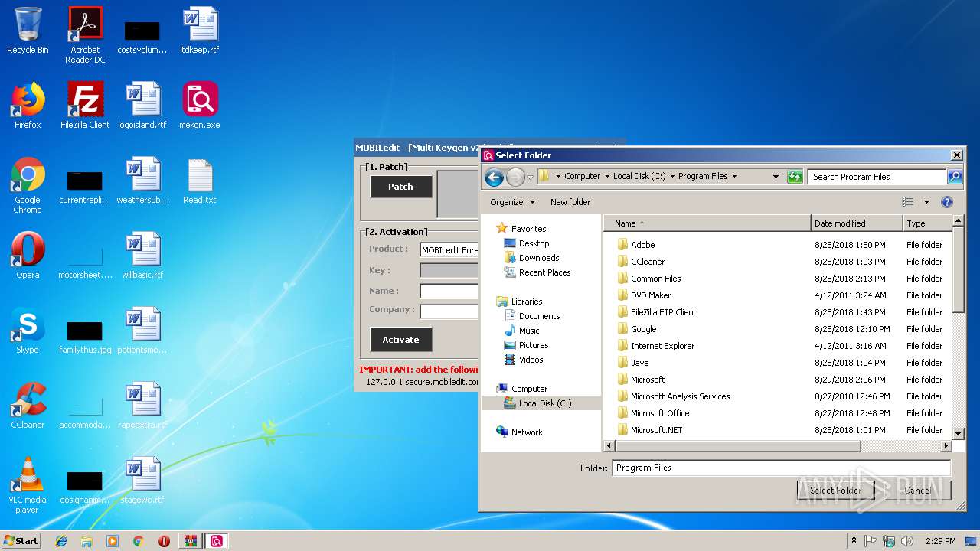Click the Name field in keygen window

tap(449, 291)
